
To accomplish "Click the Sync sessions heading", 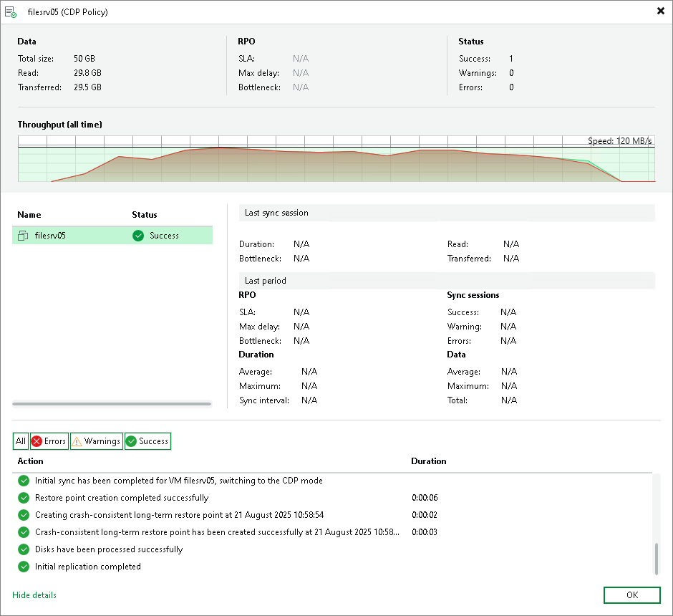I will [x=473, y=295].
